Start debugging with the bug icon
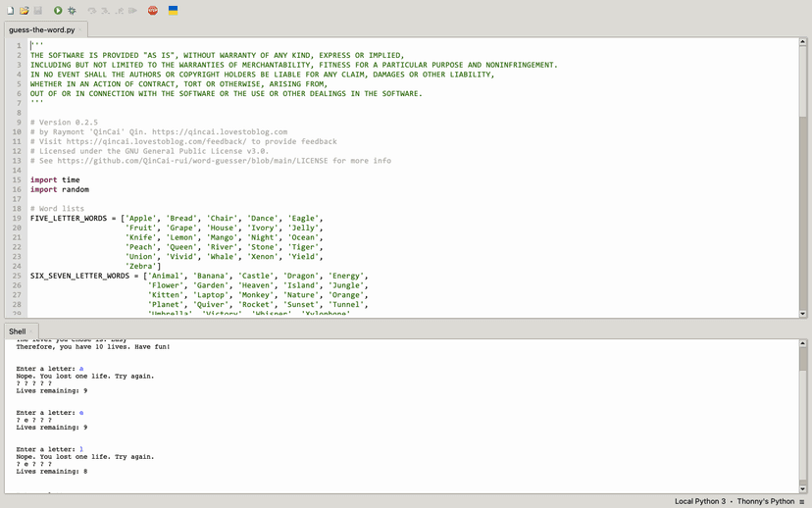This screenshot has width=812, height=508. [72, 10]
